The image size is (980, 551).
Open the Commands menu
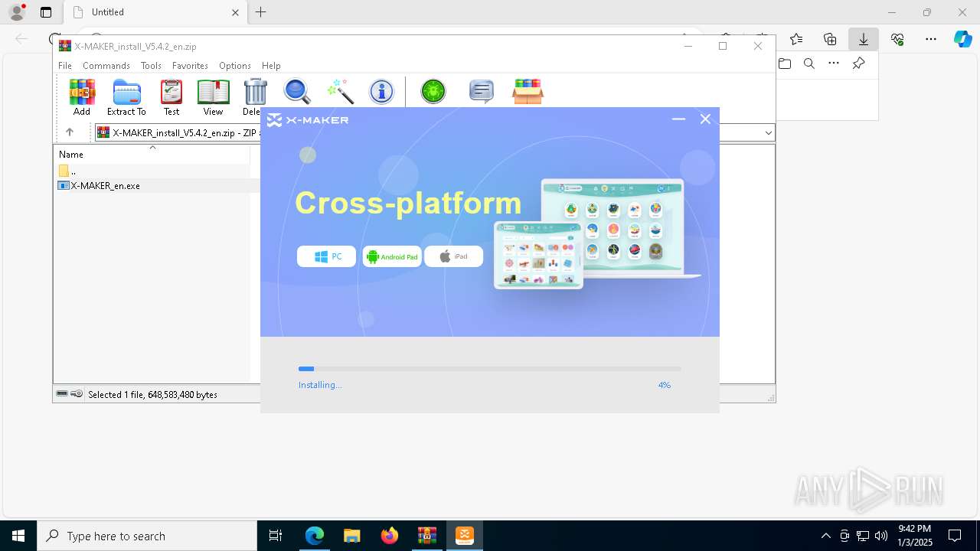[x=106, y=66]
